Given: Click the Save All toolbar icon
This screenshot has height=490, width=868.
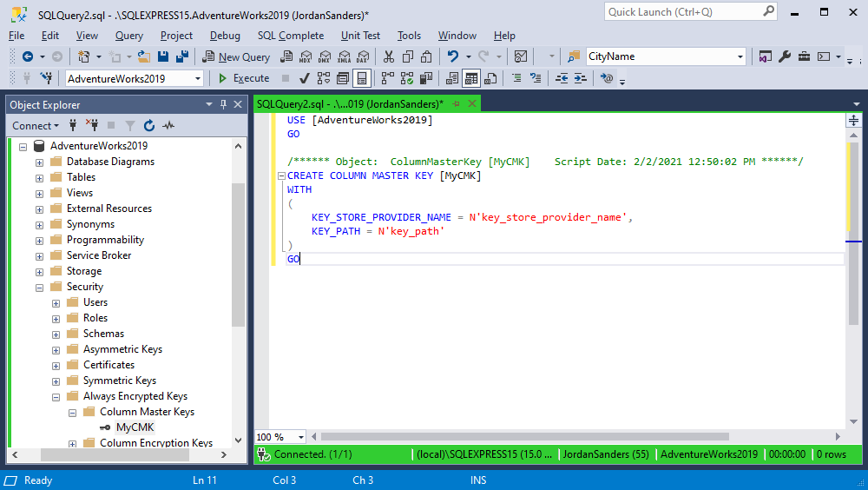Looking at the screenshot, I should (x=182, y=56).
